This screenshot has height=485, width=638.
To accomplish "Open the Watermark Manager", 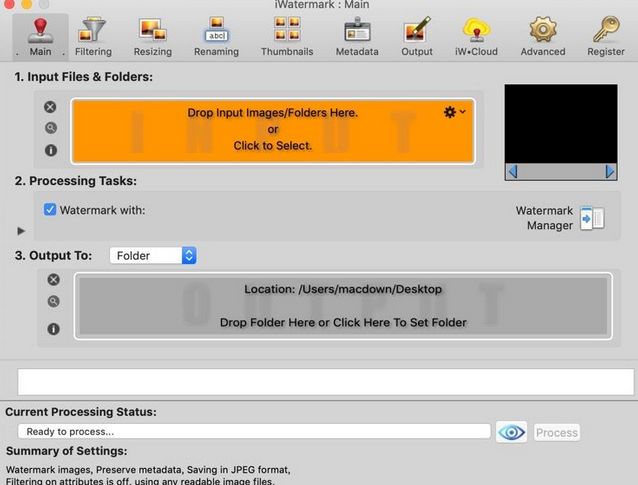I will coord(592,218).
